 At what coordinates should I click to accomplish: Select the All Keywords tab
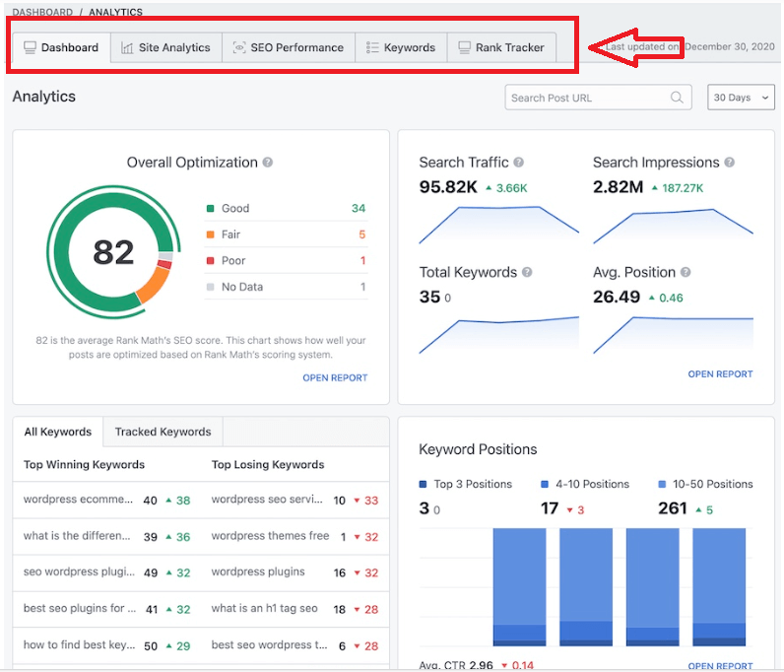[x=57, y=432]
